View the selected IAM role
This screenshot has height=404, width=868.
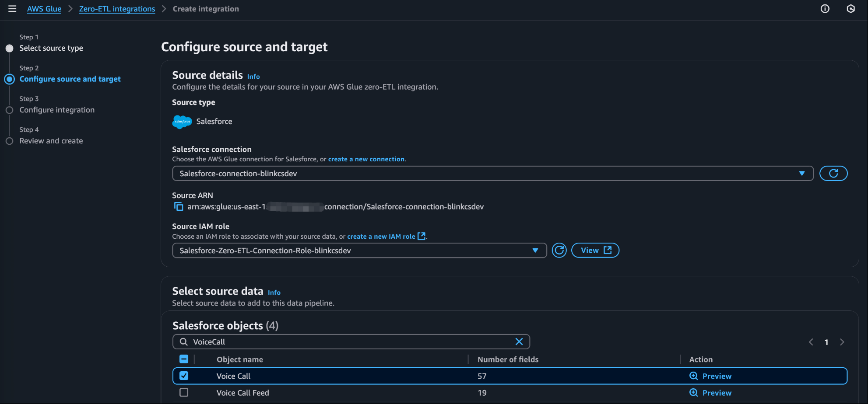click(595, 251)
